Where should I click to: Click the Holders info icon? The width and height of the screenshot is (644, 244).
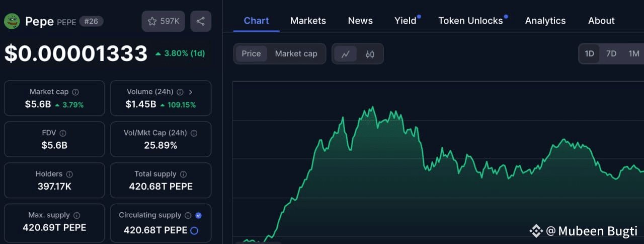tap(69, 174)
